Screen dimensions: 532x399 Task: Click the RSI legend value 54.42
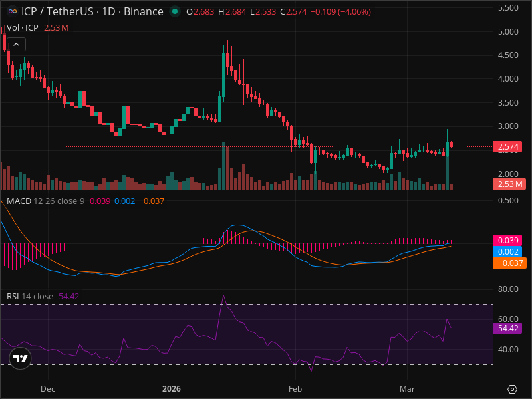[69, 296]
